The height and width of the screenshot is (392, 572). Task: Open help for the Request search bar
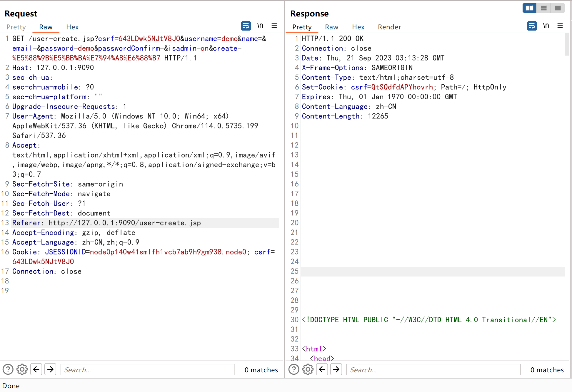[8, 369]
